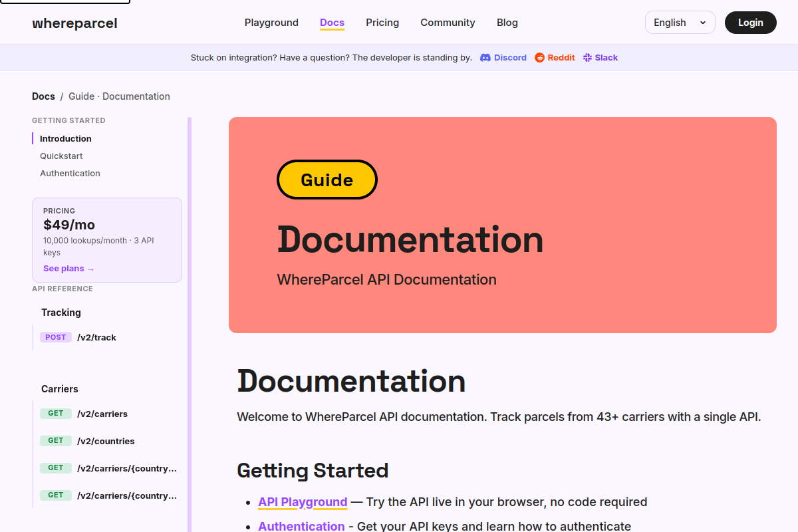Open the Slack community link
798x532 pixels.
click(x=600, y=58)
